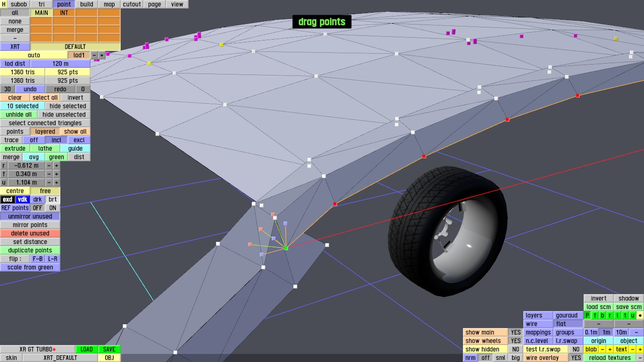Click duplicate points
Image resolution: width=644 pixels, height=362 pixels.
(x=30, y=250)
